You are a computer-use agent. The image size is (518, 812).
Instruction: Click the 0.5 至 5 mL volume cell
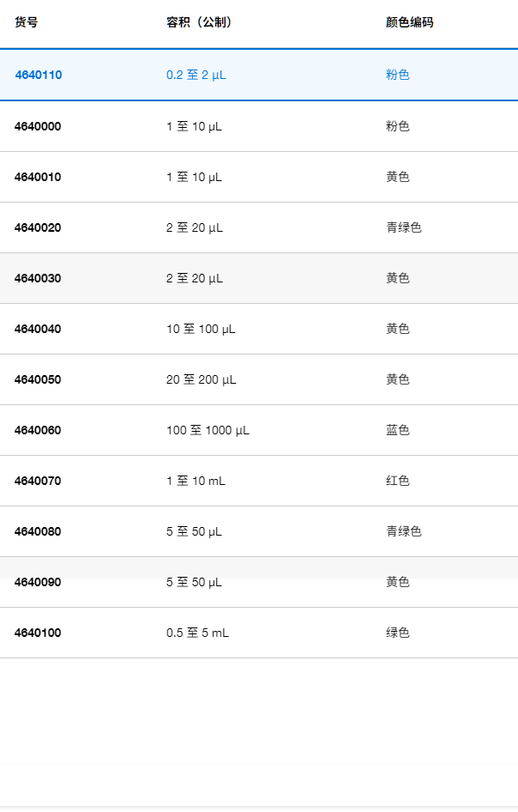tap(197, 633)
